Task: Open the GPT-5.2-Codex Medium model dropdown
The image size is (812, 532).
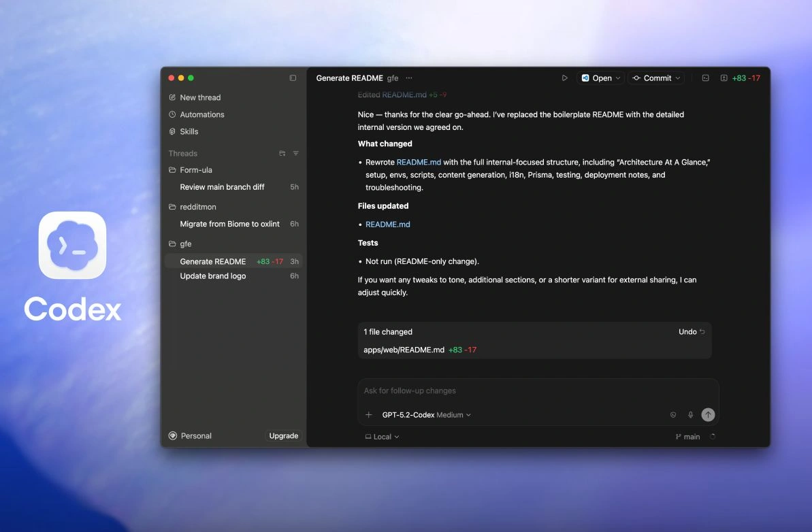Action: pos(427,414)
